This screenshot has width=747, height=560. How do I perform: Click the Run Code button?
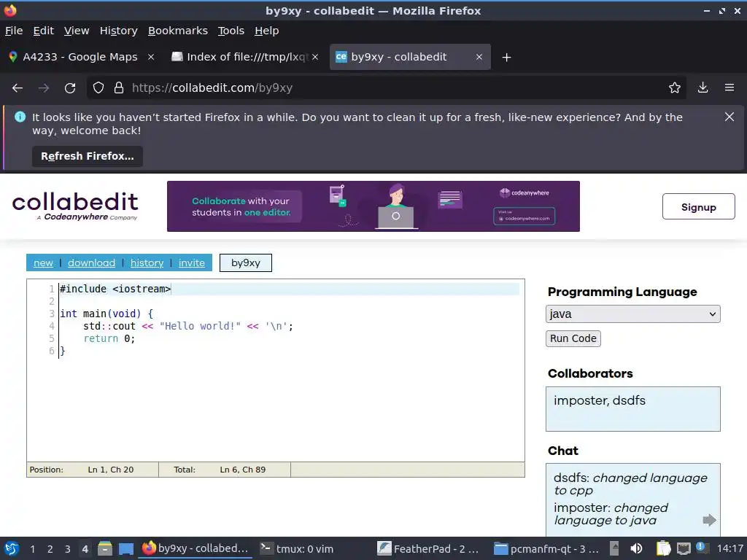pyautogui.click(x=573, y=338)
